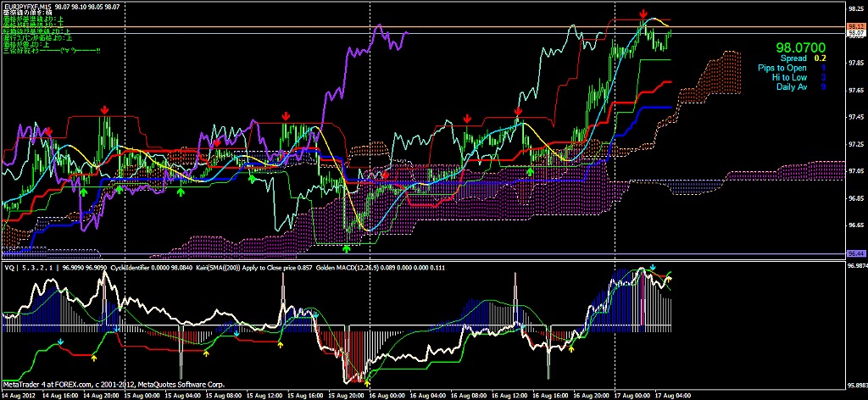Select the EURJPYFXF,M15 chart title
Screen dimensions: 868x400
coord(27,6)
